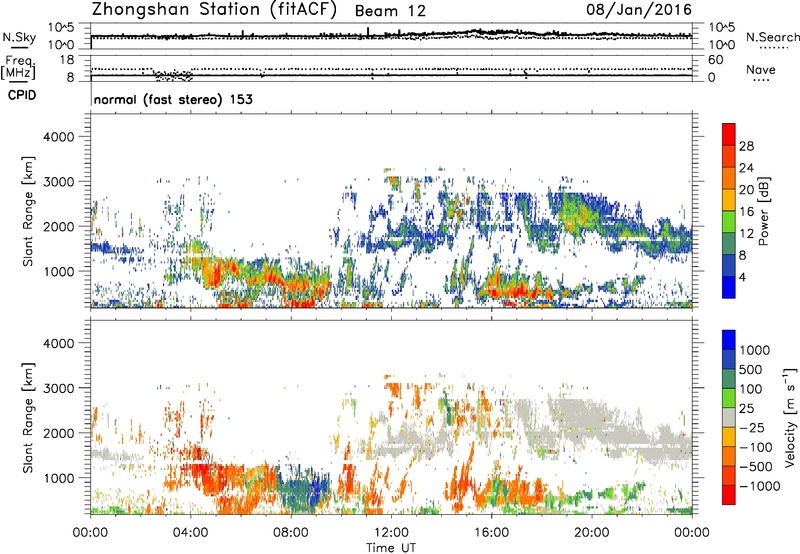The width and height of the screenshot is (800, 554).
Task: Click the left '10^5' noise axis tick
Action: point(61,28)
